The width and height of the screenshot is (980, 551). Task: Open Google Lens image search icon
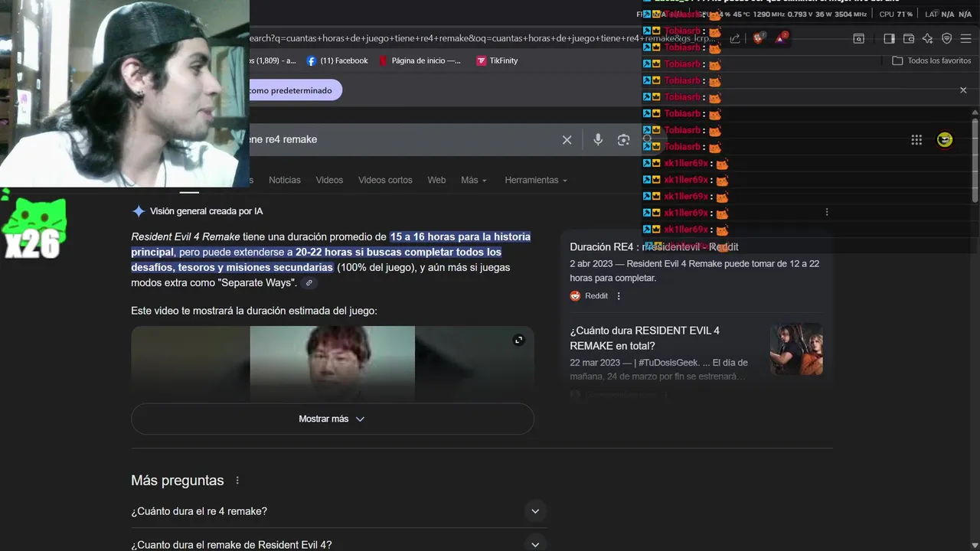click(624, 140)
